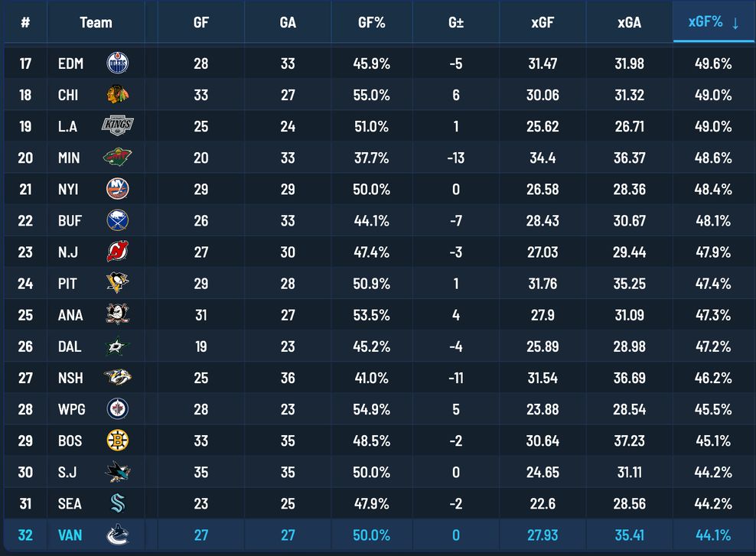
Task: Sort by the G± column header
Action: pyautogui.click(x=456, y=22)
